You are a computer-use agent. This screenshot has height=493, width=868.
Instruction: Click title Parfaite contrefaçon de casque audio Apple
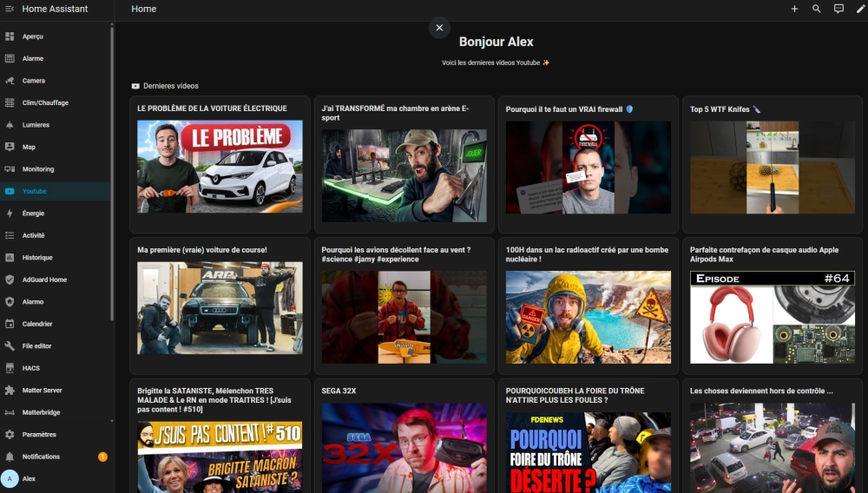(764, 254)
